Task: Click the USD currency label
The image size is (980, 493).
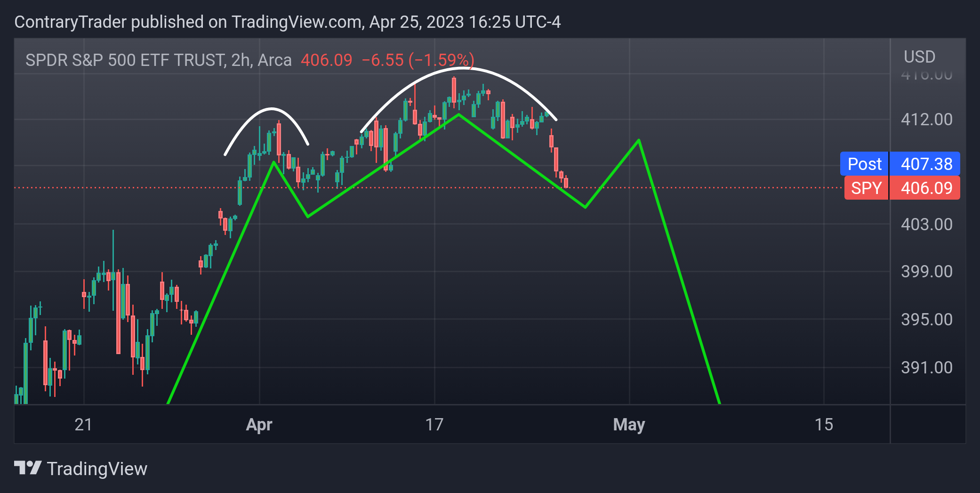Action: 919,57
